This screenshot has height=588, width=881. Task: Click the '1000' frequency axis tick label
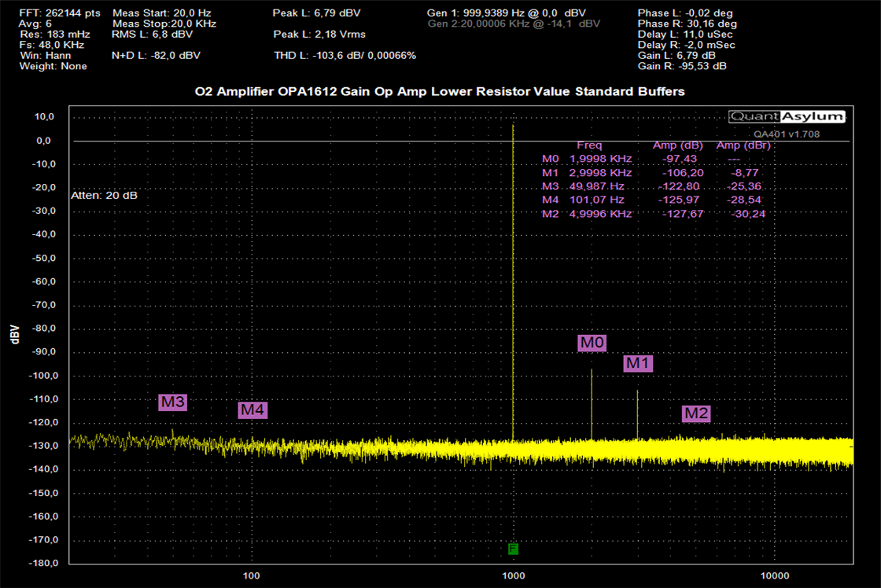[513, 575]
